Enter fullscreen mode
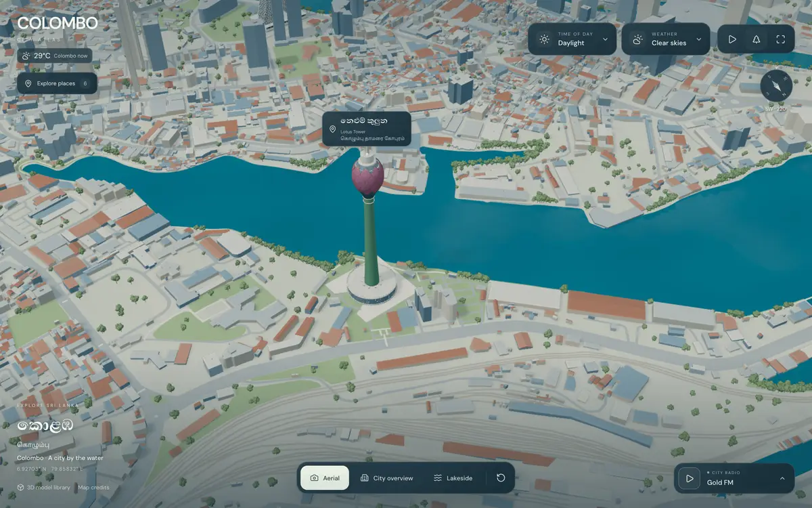 pos(781,39)
